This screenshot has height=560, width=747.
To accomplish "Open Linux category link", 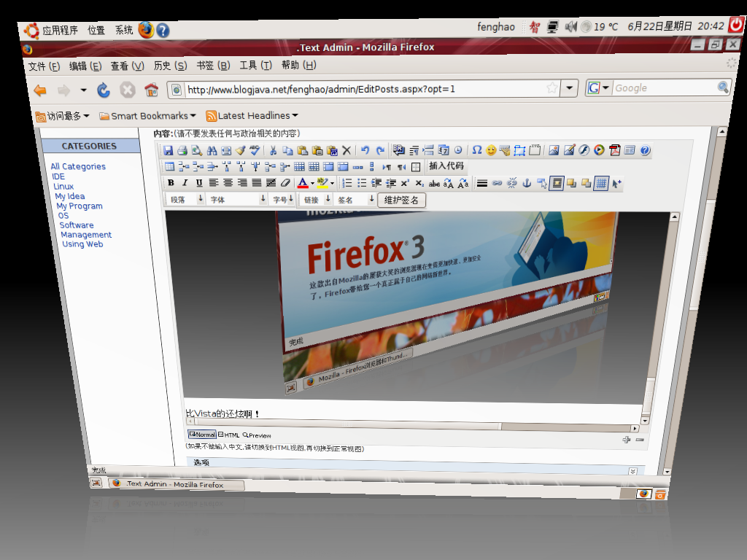I will pos(63,186).
